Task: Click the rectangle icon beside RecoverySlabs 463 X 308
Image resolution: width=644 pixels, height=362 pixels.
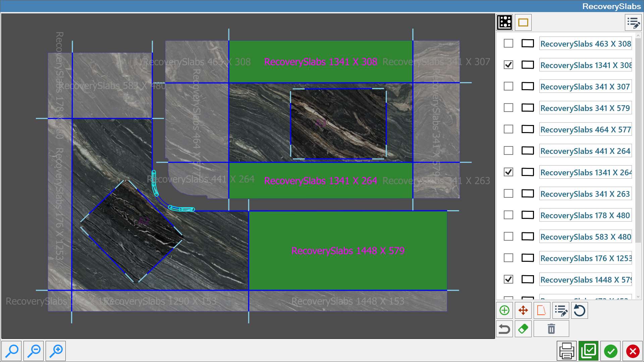Action: pos(528,44)
